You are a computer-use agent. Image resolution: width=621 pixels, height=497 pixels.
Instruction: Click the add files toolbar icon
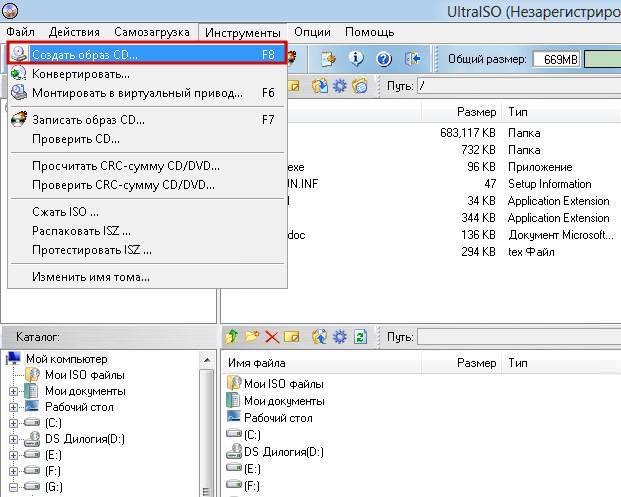click(x=329, y=59)
